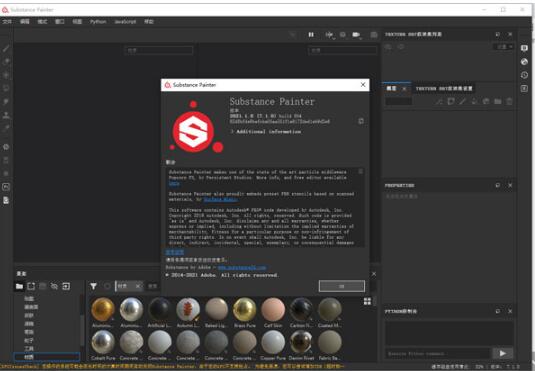Image resolution: width=535 pixels, height=371 pixels.
Task: Copy version info icon in About dialog
Action: point(361,121)
